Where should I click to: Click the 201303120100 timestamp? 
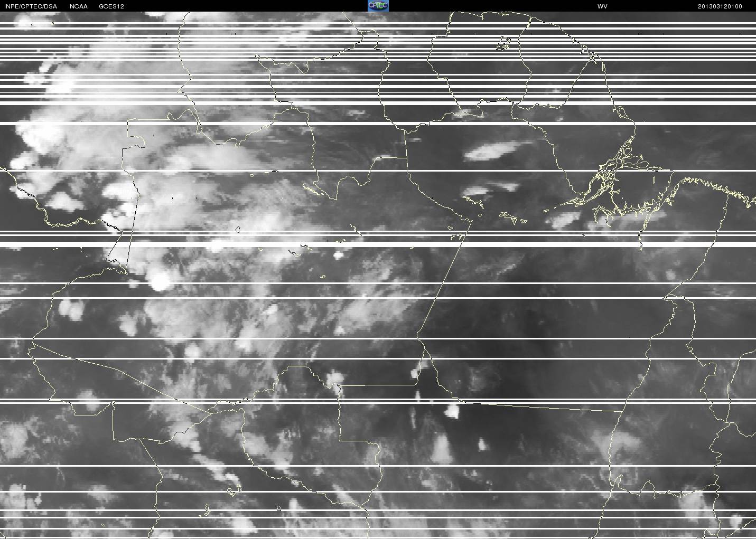pos(720,6)
